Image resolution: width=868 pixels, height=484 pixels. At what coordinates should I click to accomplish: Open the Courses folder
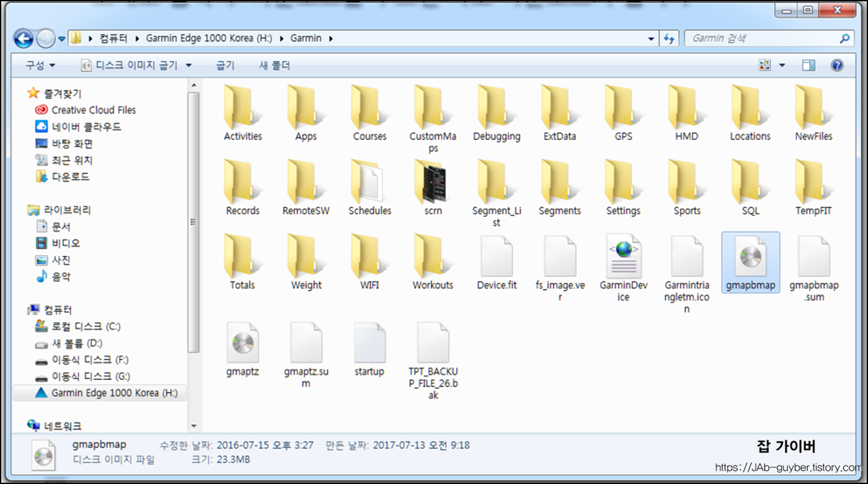tap(370, 114)
